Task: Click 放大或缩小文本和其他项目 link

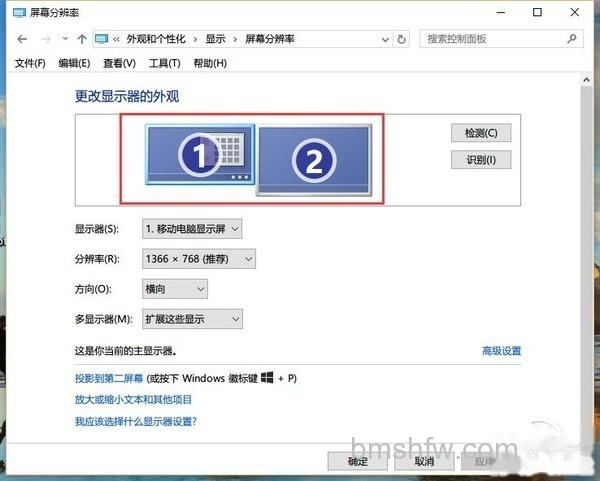Action: click(133, 399)
